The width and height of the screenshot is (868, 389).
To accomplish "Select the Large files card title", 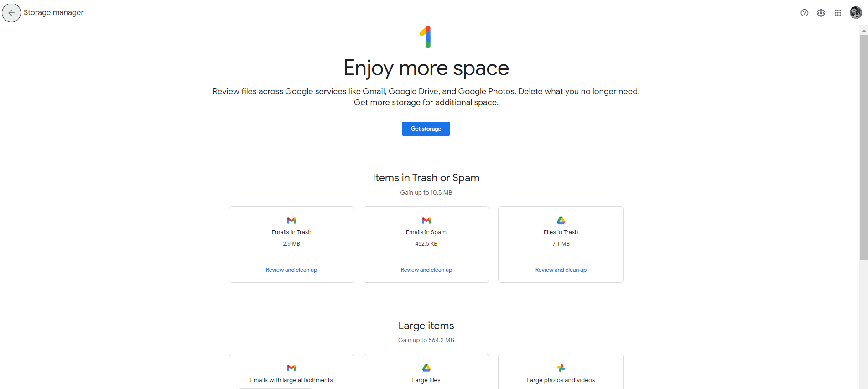I will (x=426, y=380).
